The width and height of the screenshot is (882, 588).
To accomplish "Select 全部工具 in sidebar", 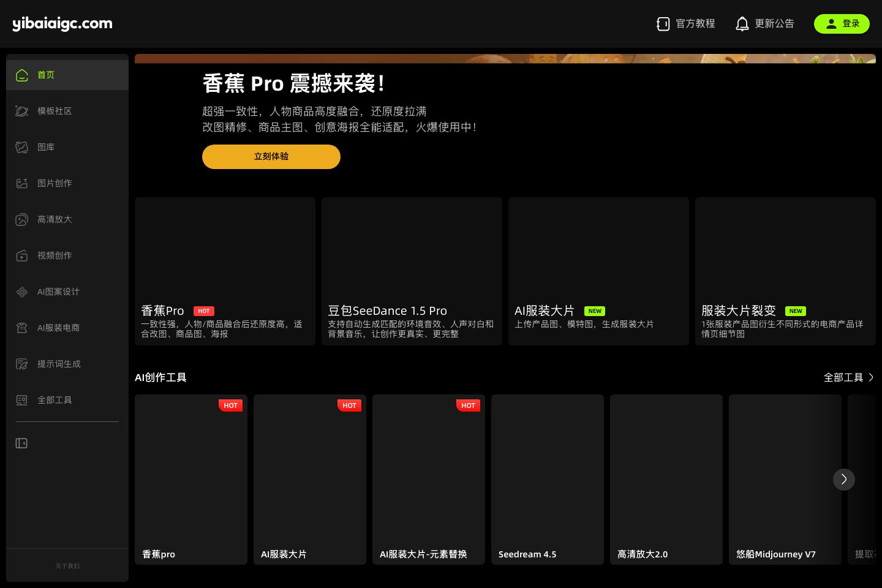I will (x=67, y=400).
